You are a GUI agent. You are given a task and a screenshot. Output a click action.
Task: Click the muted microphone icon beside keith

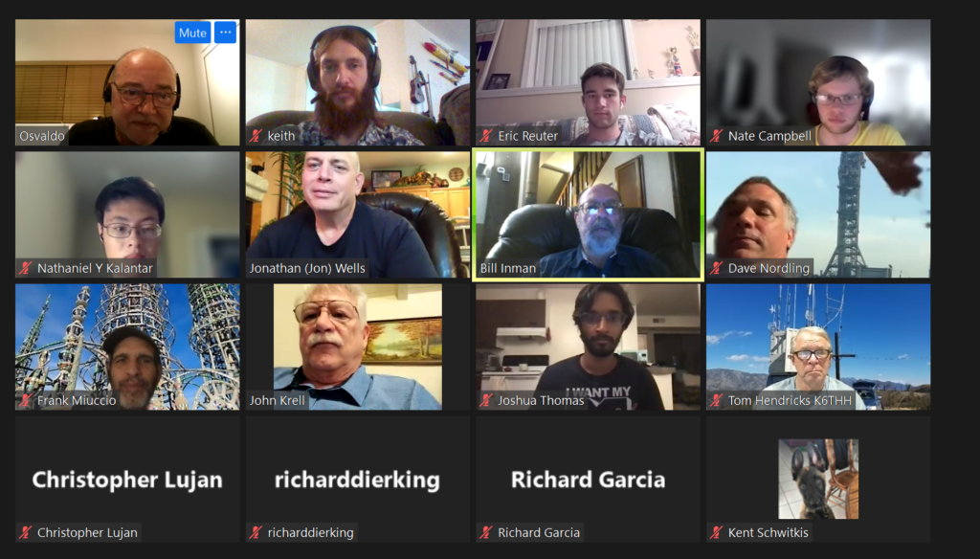click(256, 136)
